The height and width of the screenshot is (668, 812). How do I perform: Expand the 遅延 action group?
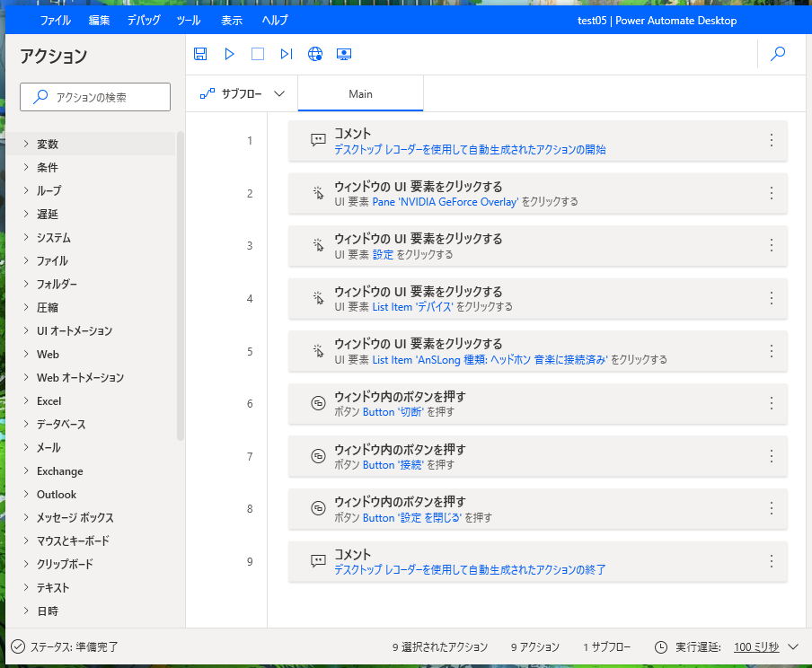26,214
